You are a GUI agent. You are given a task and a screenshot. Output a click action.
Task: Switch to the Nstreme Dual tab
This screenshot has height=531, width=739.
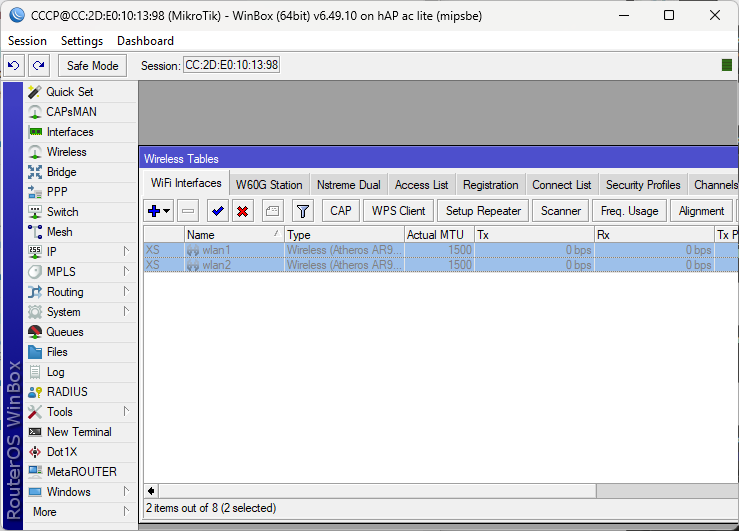[x=349, y=185]
